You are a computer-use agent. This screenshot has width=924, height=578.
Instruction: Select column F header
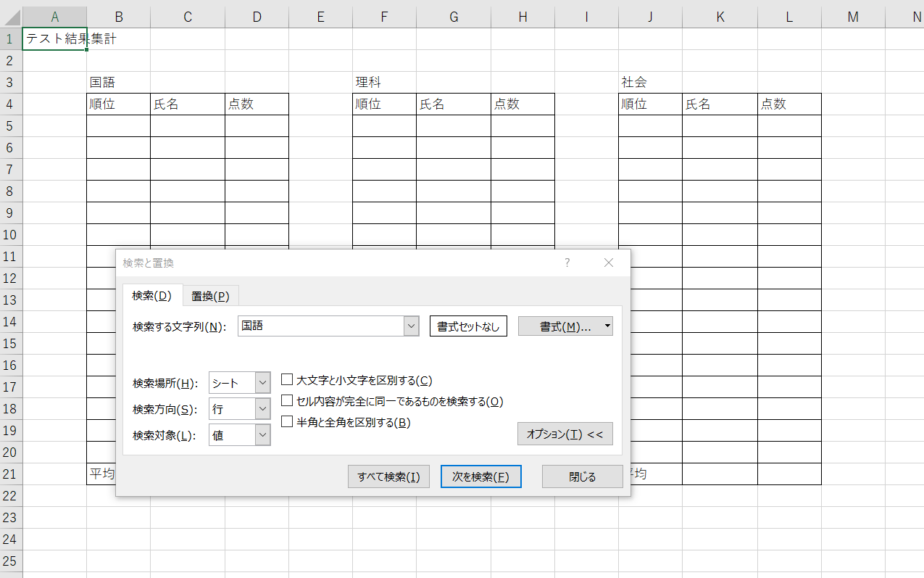pyautogui.click(x=384, y=17)
